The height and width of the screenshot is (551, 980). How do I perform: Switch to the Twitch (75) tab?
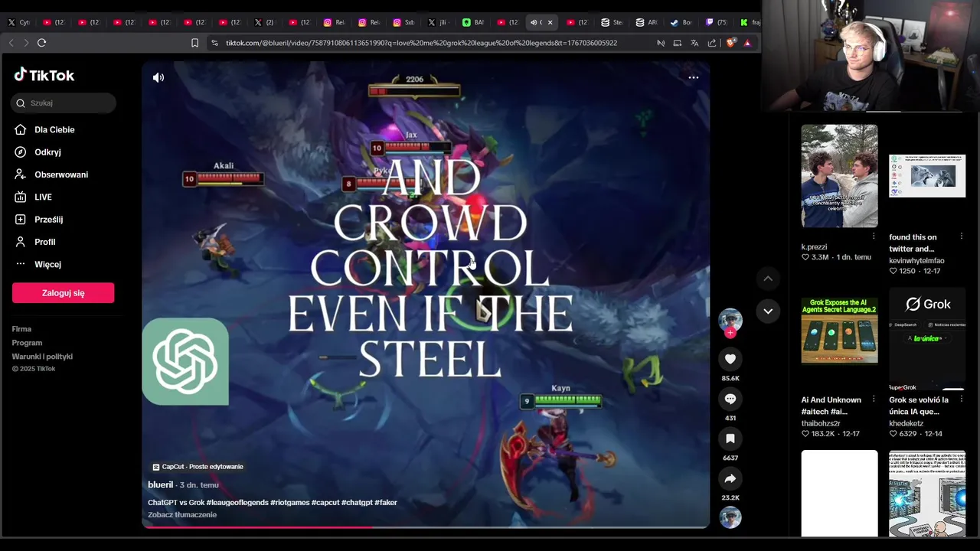click(x=716, y=22)
